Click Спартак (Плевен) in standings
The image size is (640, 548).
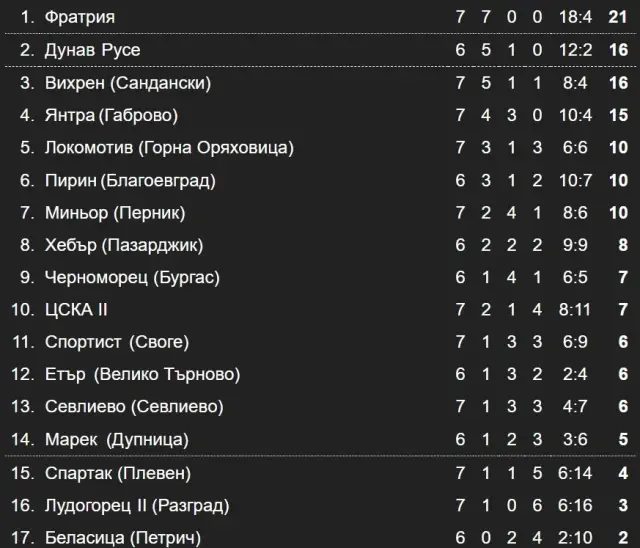coord(118,473)
